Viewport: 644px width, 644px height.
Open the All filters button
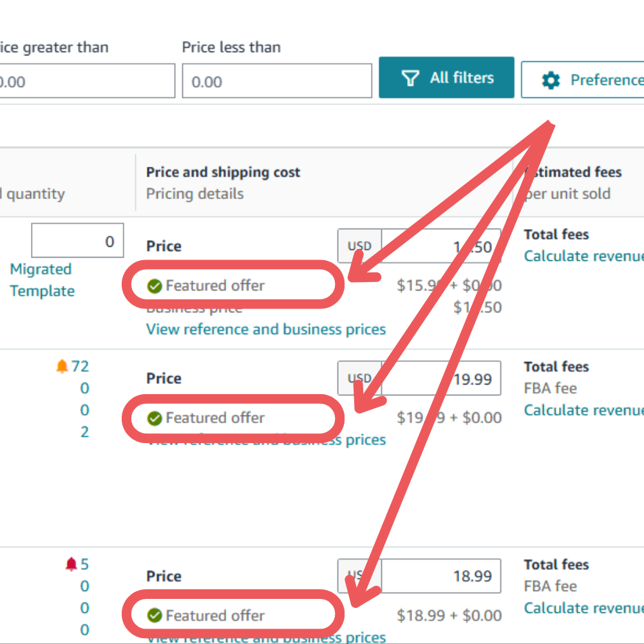click(446, 78)
